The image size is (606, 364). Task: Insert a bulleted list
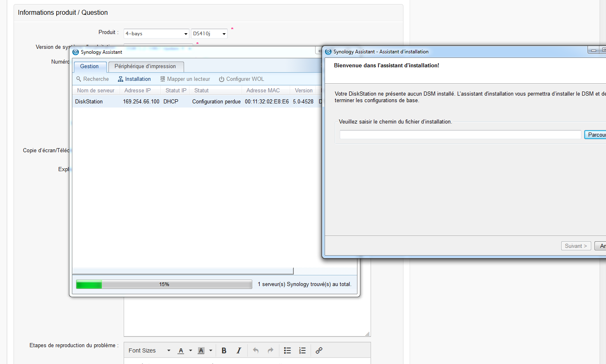coord(288,350)
